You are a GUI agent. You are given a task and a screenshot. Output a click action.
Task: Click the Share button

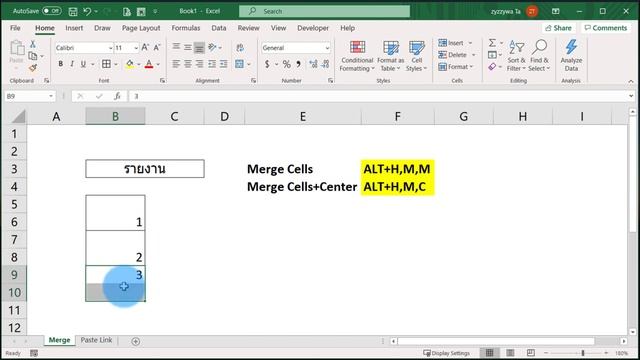click(558, 28)
